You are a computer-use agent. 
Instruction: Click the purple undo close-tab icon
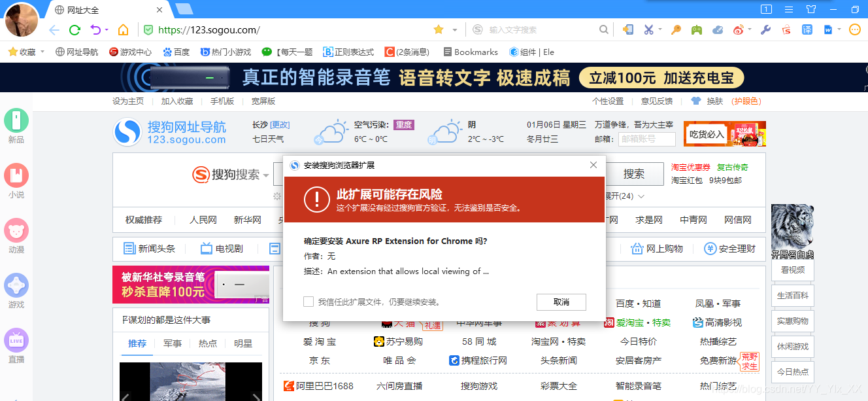[95, 30]
